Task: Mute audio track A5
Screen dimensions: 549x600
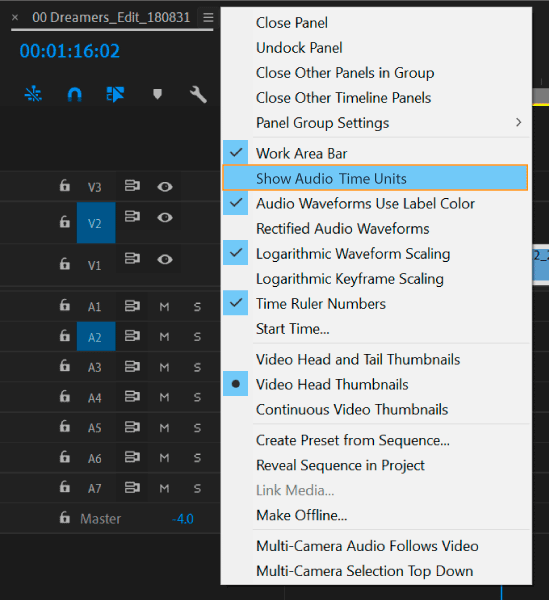Action: [165, 428]
